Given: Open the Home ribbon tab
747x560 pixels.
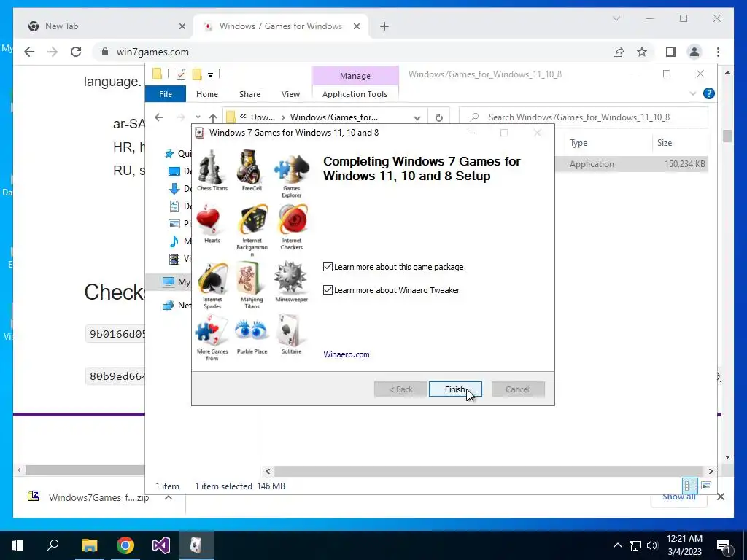Looking at the screenshot, I should (206, 94).
